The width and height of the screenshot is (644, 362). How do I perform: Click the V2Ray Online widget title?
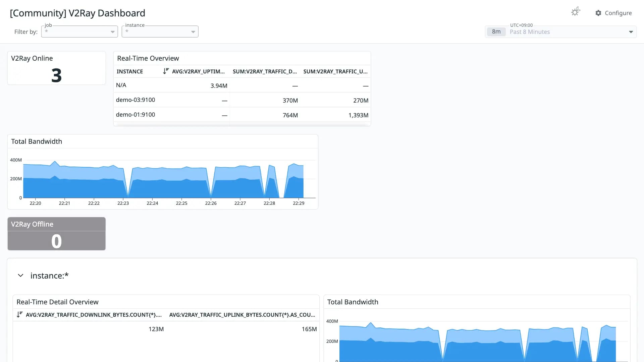pos(32,58)
